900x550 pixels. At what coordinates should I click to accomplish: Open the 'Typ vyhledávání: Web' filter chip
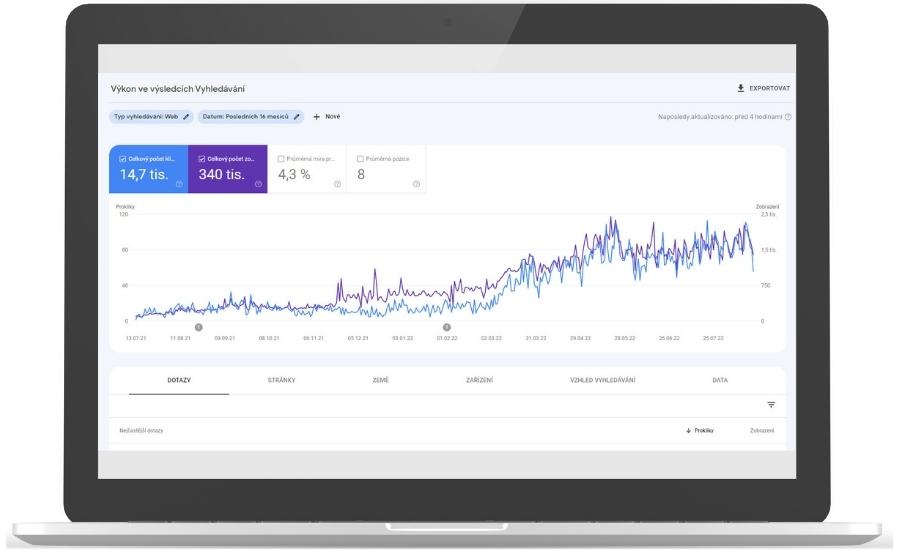152,117
